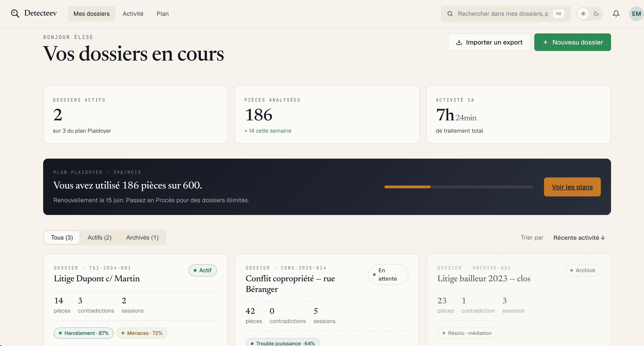This screenshot has height=346, width=644.
Task: Click the Activité IA 7h 24min card
Action: tap(518, 114)
